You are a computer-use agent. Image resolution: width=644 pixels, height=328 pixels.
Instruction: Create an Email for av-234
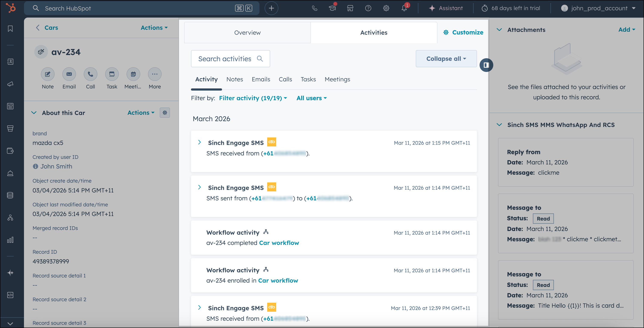click(x=69, y=74)
